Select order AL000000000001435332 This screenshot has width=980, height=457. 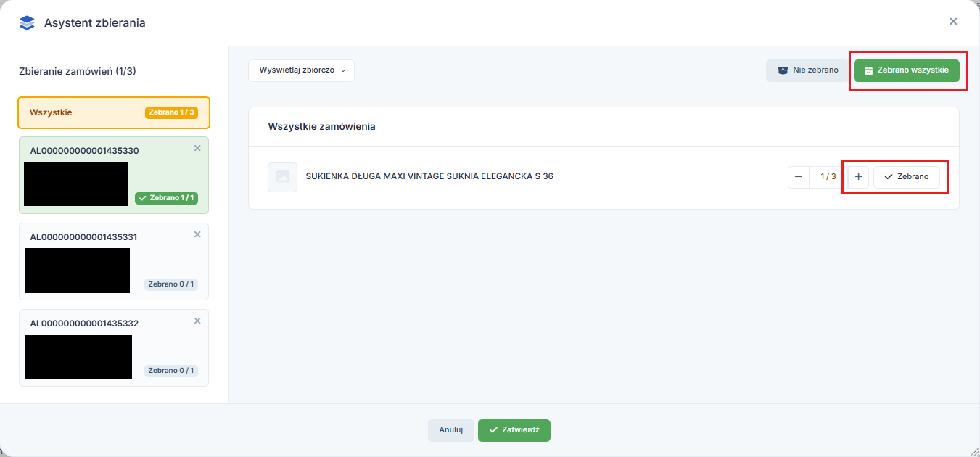pos(84,324)
